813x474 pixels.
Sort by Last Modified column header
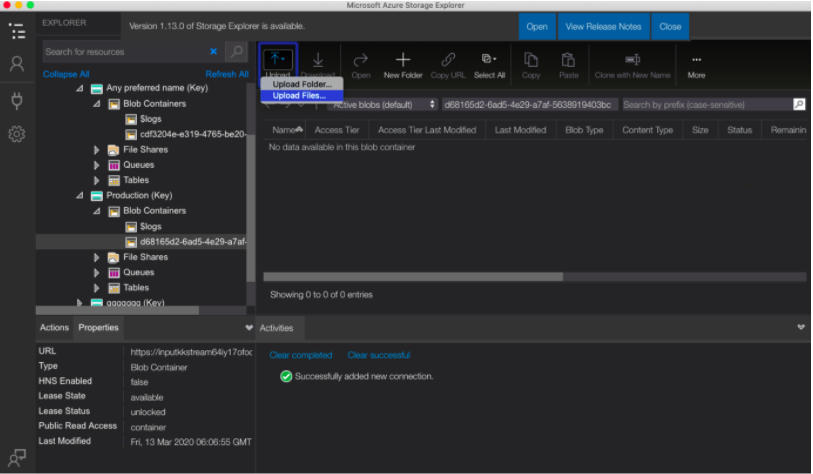[x=521, y=130]
